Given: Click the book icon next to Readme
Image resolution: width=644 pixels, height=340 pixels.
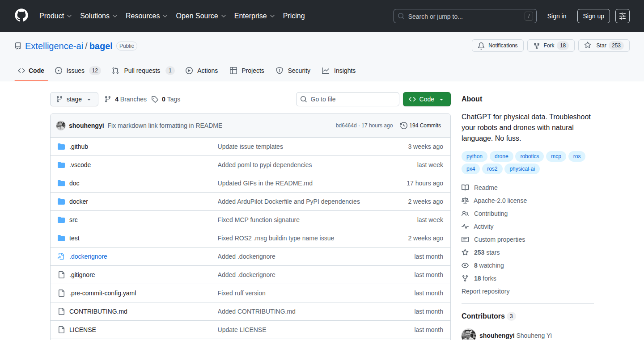Looking at the screenshot, I should [465, 188].
